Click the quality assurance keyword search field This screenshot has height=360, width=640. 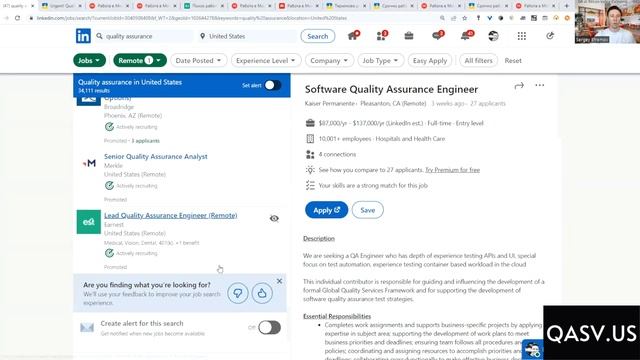[x=145, y=36]
